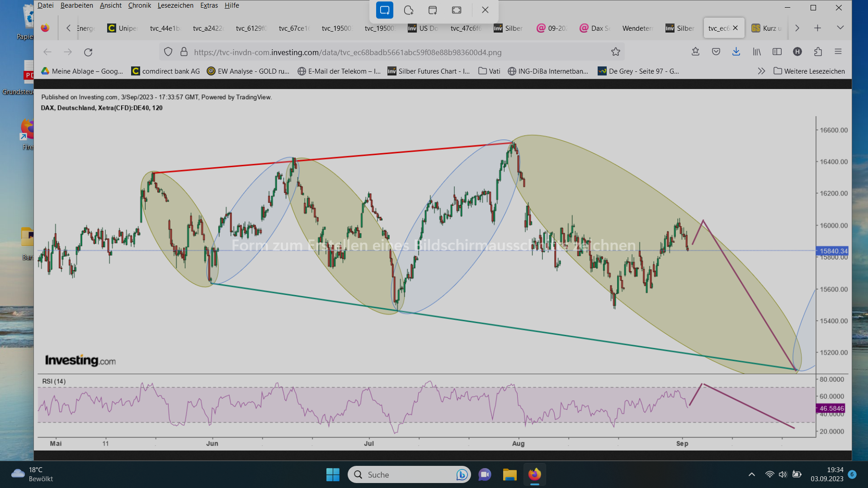Select rectangular snip mode icon

coord(385,10)
